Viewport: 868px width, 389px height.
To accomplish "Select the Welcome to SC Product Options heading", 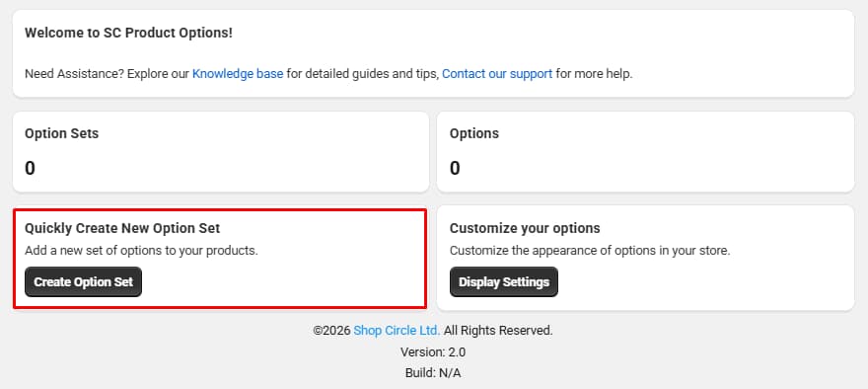I will coord(128,33).
